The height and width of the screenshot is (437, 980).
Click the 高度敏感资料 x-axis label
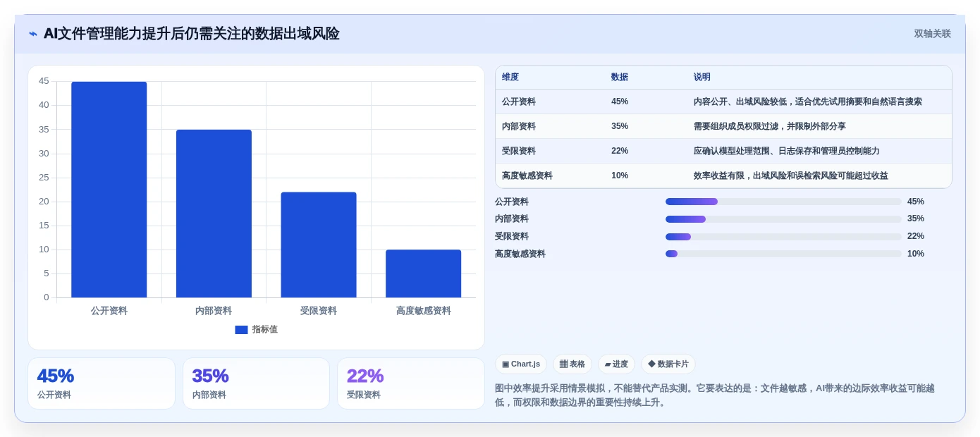(x=423, y=311)
